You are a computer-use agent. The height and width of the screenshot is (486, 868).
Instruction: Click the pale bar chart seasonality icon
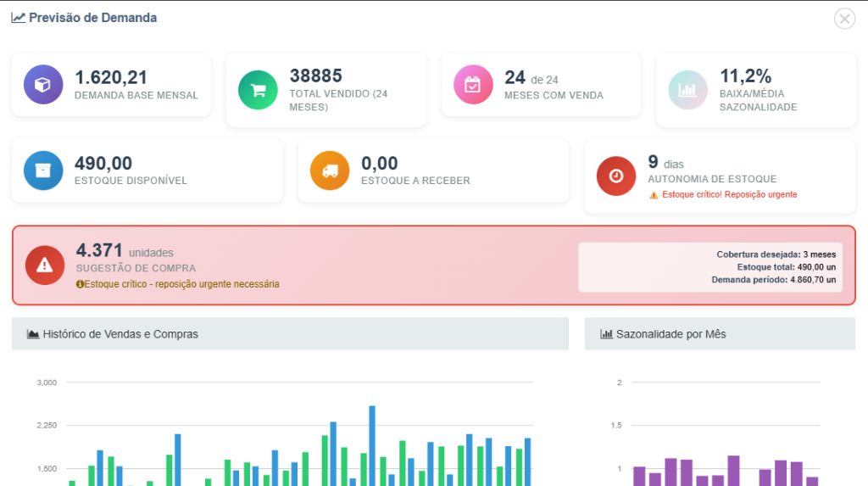pos(687,89)
